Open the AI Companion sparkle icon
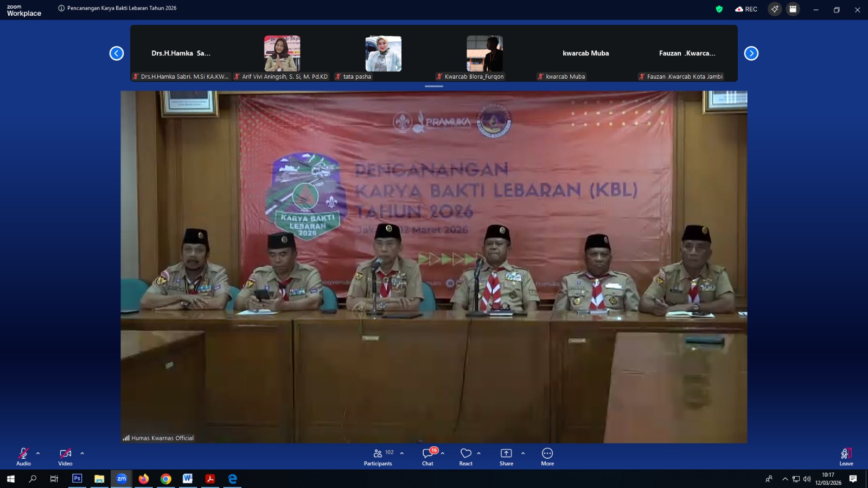Screen dimensions: 868x488 click(x=775, y=9)
